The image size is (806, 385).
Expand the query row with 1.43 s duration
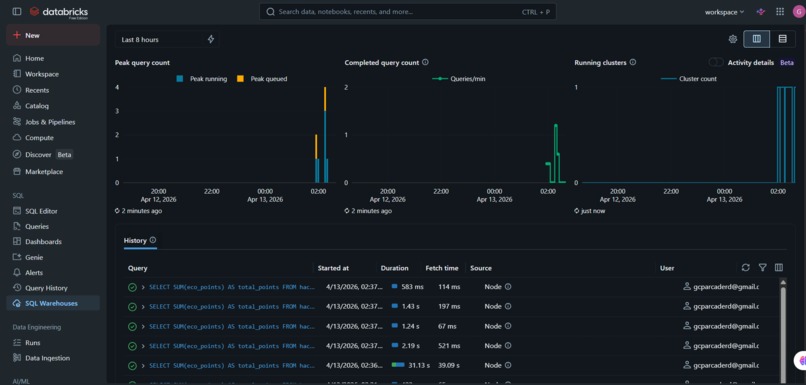[x=143, y=306]
